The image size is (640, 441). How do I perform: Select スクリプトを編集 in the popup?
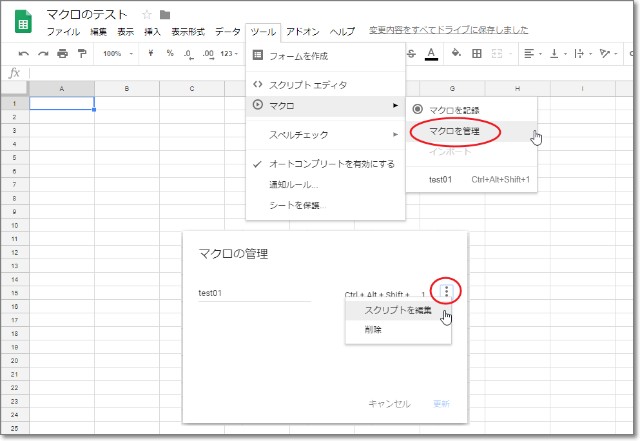397,310
